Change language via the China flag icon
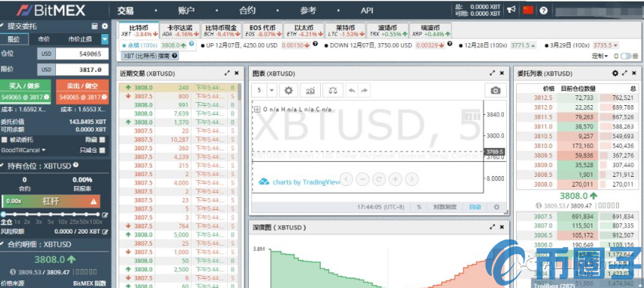Screen dimensions: 644x288 528,10
